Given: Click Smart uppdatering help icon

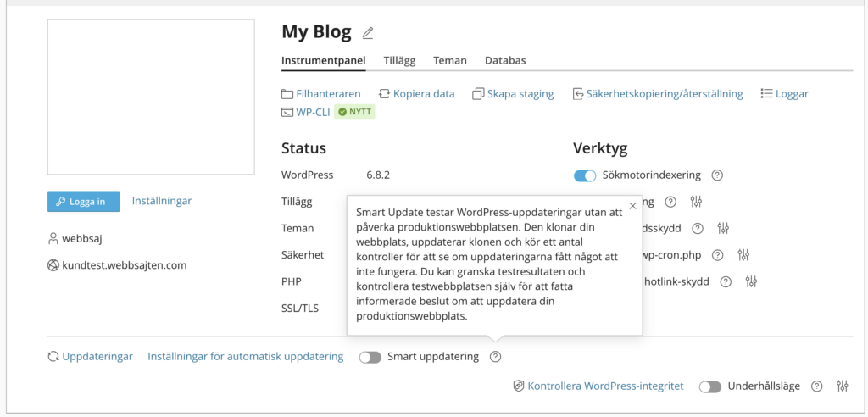Looking at the screenshot, I should 495,357.
